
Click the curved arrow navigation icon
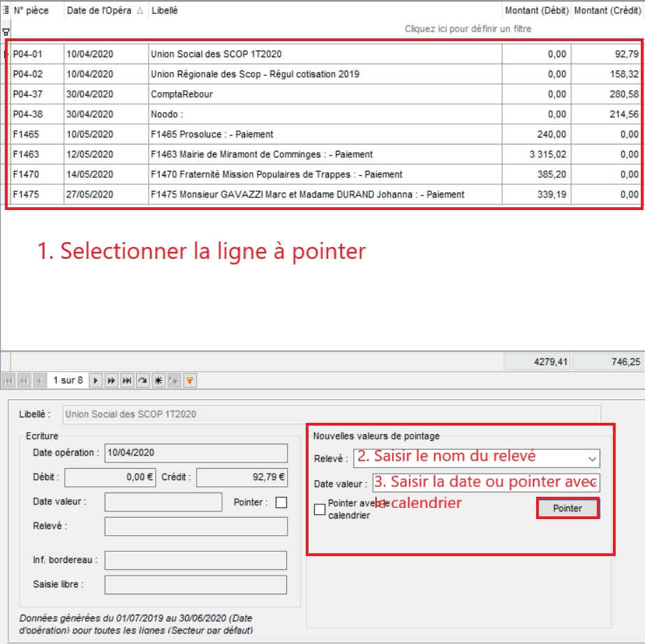pos(142,380)
